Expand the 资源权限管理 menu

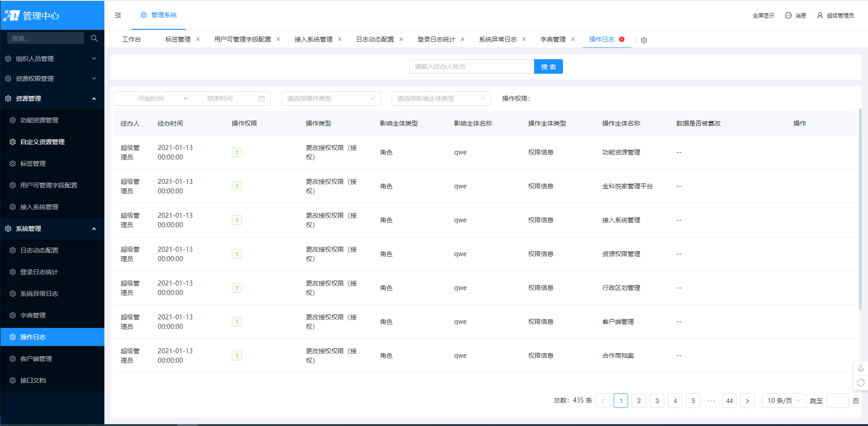52,79
